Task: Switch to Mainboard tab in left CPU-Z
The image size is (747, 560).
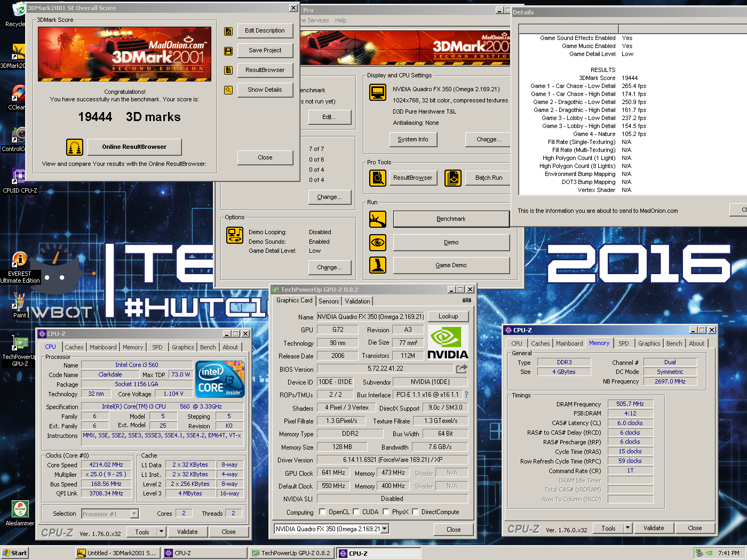Action: (103, 347)
